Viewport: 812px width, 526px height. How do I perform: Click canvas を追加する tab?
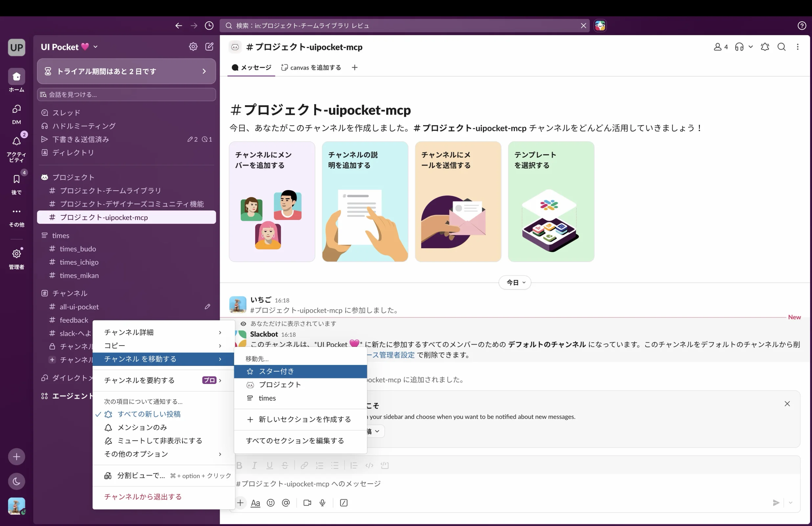click(x=311, y=67)
